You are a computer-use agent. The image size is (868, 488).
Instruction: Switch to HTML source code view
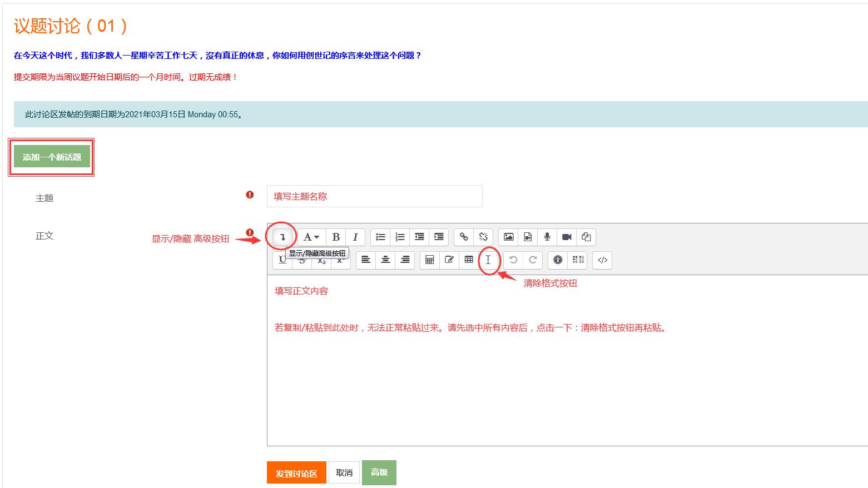602,260
